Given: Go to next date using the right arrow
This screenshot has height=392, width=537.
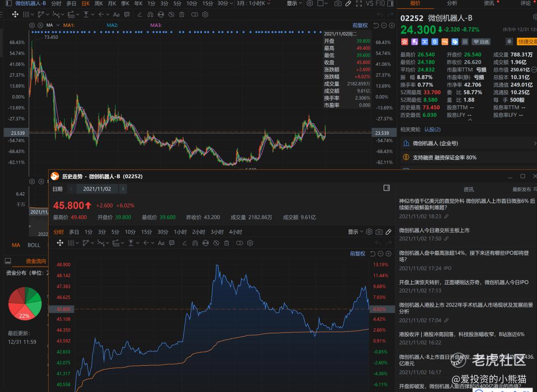Looking at the screenshot, I should point(123,189).
